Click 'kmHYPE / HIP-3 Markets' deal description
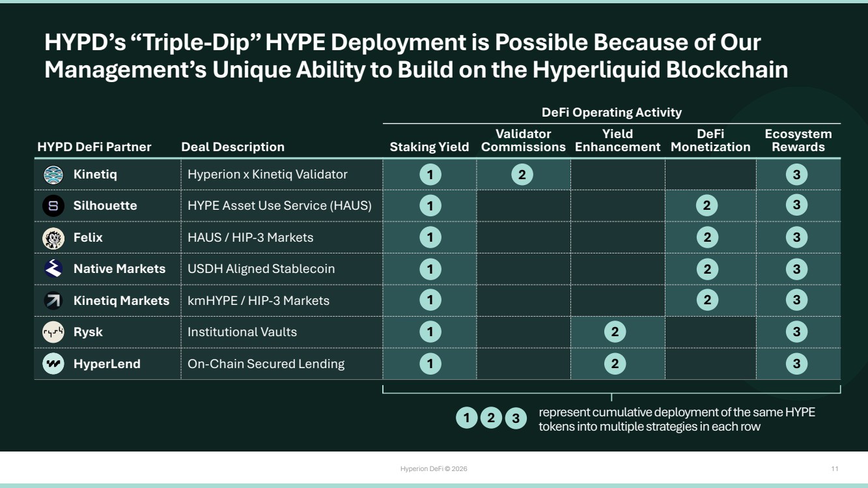The width and height of the screenshot is (868, 488). (x=259, y=300)
